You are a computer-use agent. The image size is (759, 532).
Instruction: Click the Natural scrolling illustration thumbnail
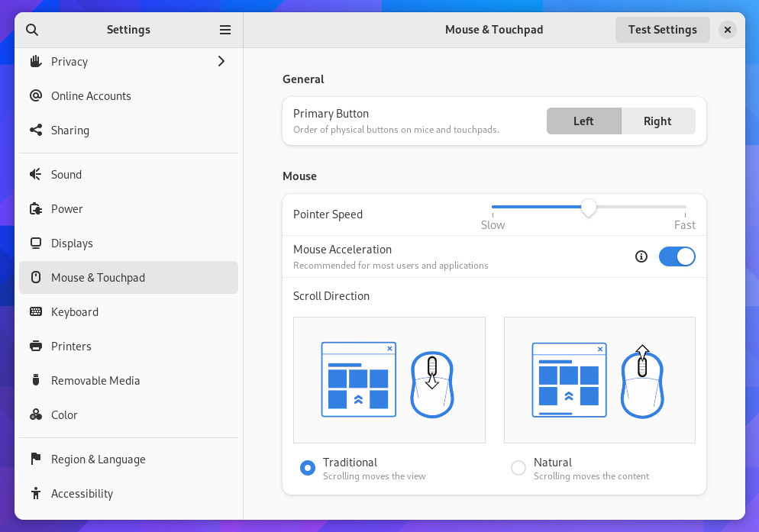(x=599, y=380)
